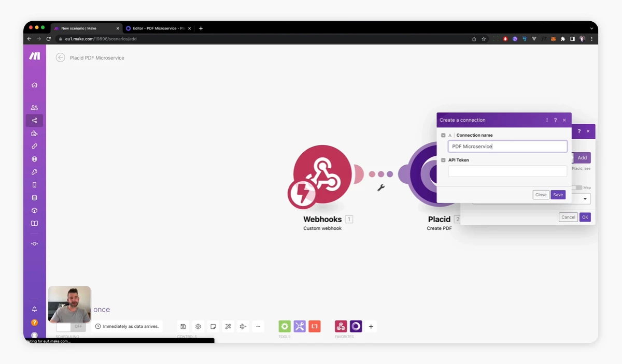622x364 pixels.
Task: Click the Connection name input field
Action: point(507,147)
